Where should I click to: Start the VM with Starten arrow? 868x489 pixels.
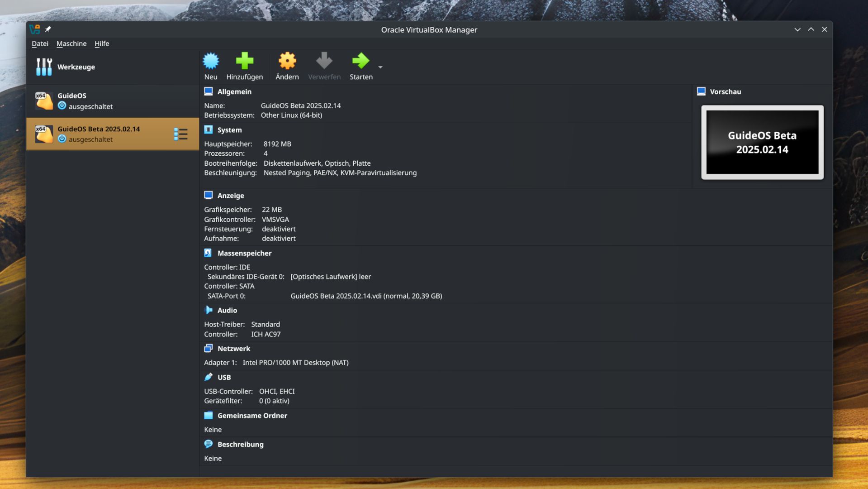pos(361,61)
